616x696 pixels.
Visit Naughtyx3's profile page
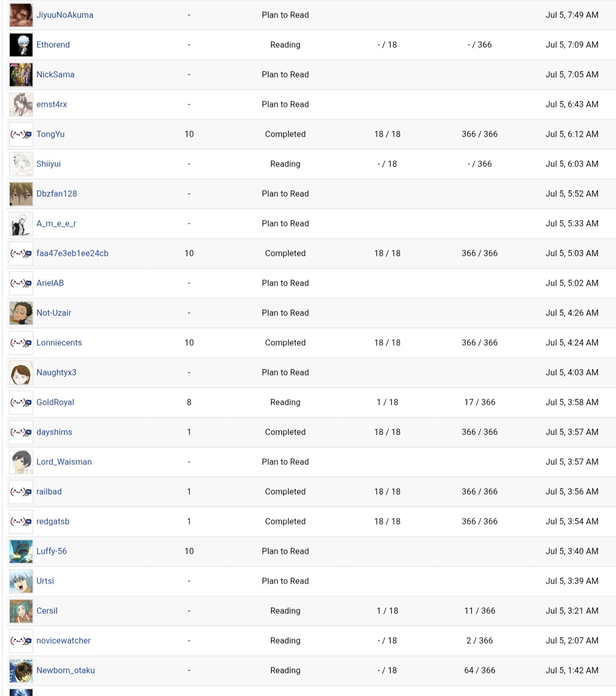click(56, 372)
